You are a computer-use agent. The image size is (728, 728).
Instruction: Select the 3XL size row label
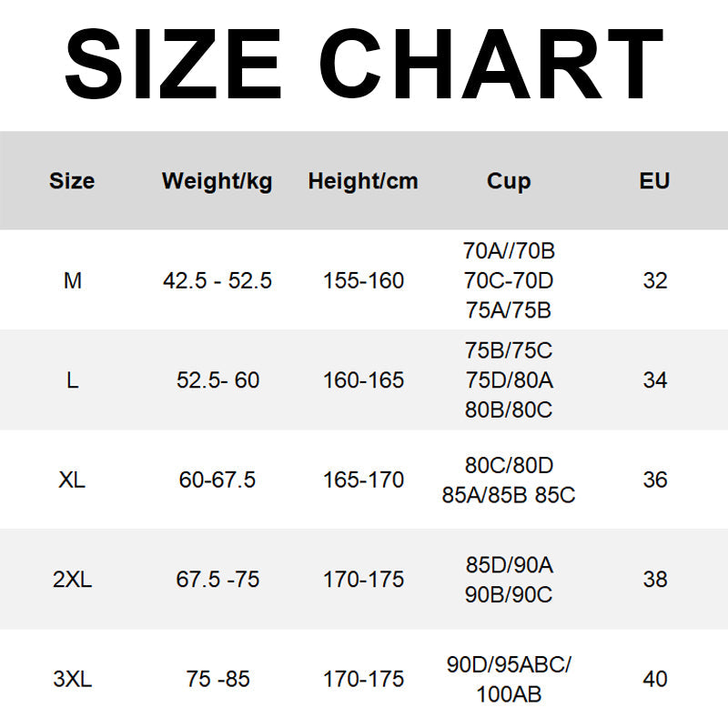tap(72, 679)
